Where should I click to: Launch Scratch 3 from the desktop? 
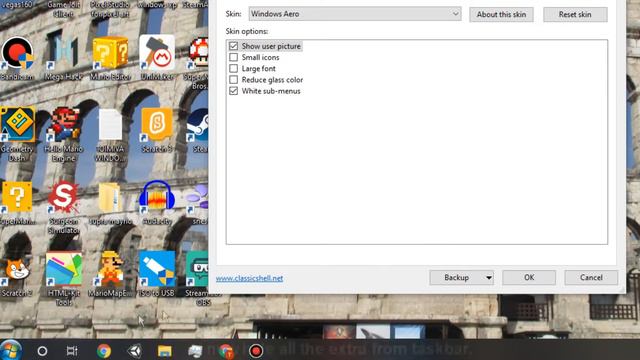pyautogui.click(x=157, y=124)
